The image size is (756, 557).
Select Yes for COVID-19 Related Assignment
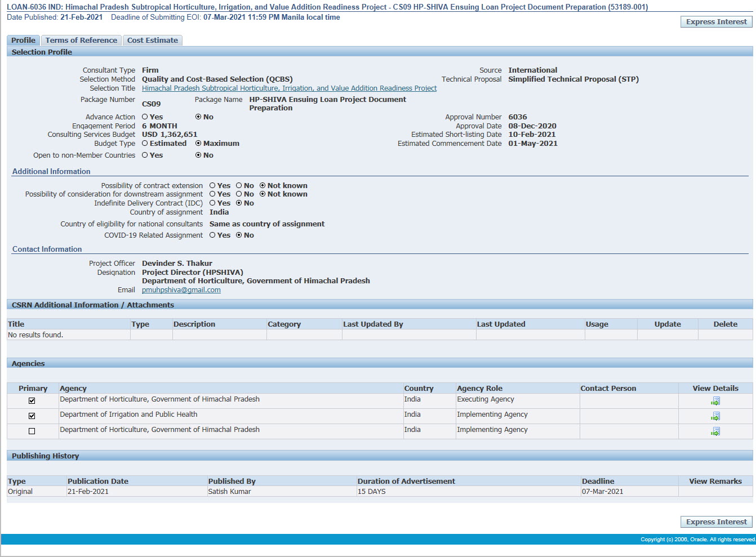pyautogui.click(x=212, y=235)
